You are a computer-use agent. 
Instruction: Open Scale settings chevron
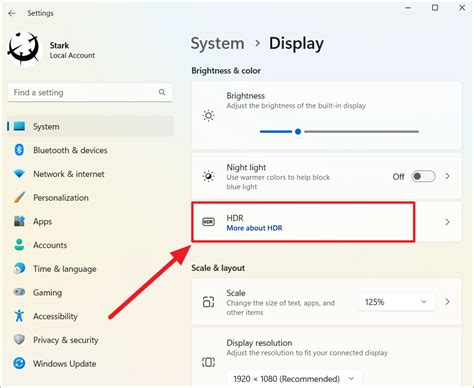tap(448, 302)
